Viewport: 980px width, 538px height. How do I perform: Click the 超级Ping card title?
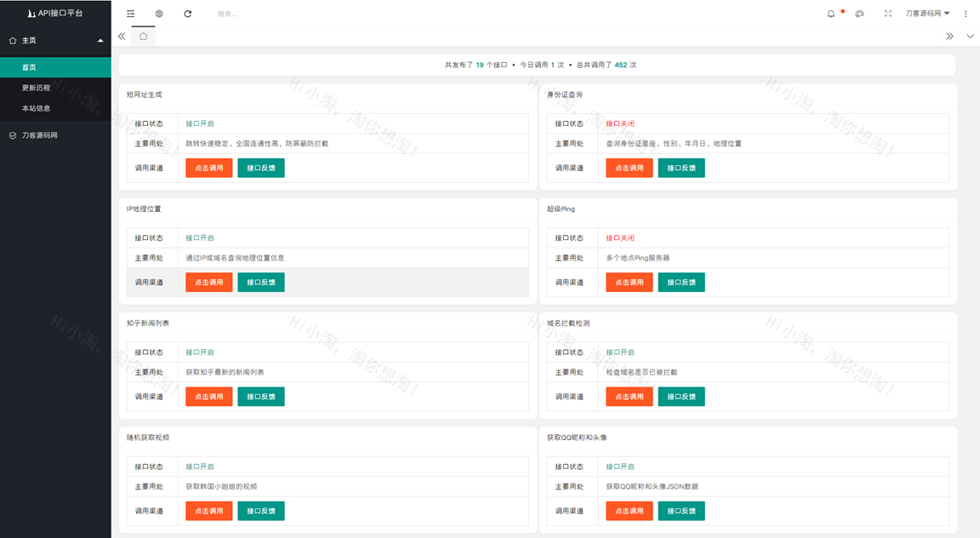(561, 209)
